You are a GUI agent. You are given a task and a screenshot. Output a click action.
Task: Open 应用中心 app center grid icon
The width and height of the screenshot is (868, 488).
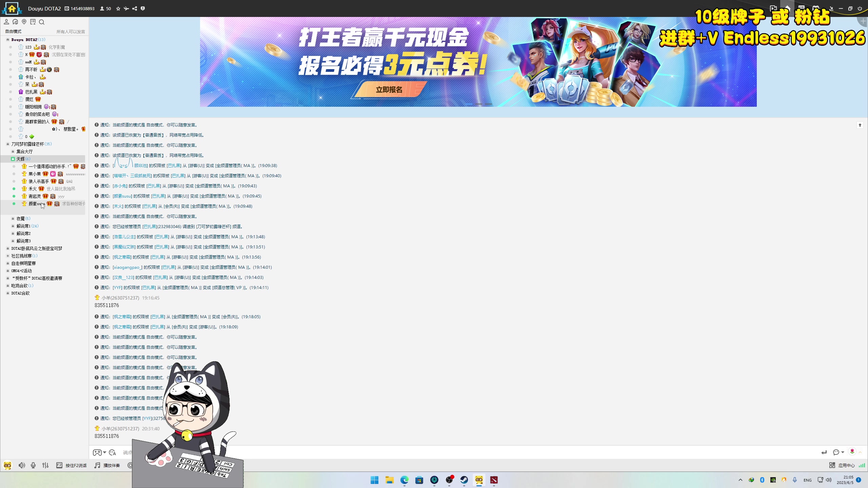pyautogui.click(x=832, y=465)
